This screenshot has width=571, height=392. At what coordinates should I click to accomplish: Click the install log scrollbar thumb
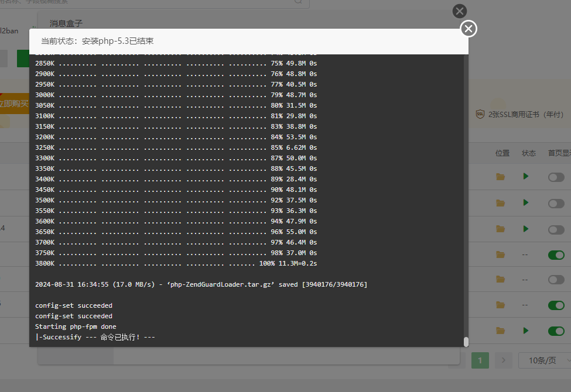pos(466,342)
